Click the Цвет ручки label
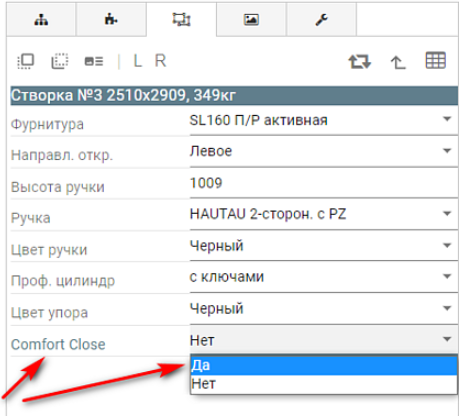The image size is (461, 416). coord(49,250)
